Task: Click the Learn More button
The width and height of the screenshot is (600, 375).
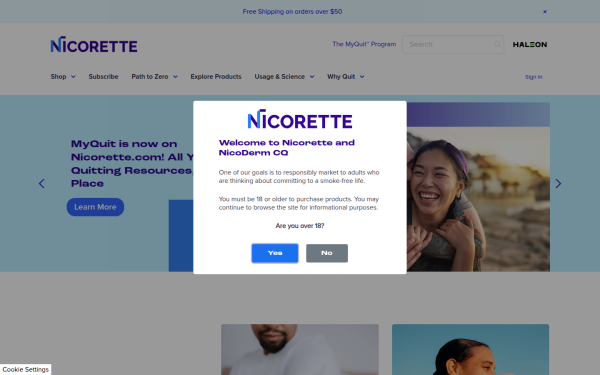Action: click(95, 207)
